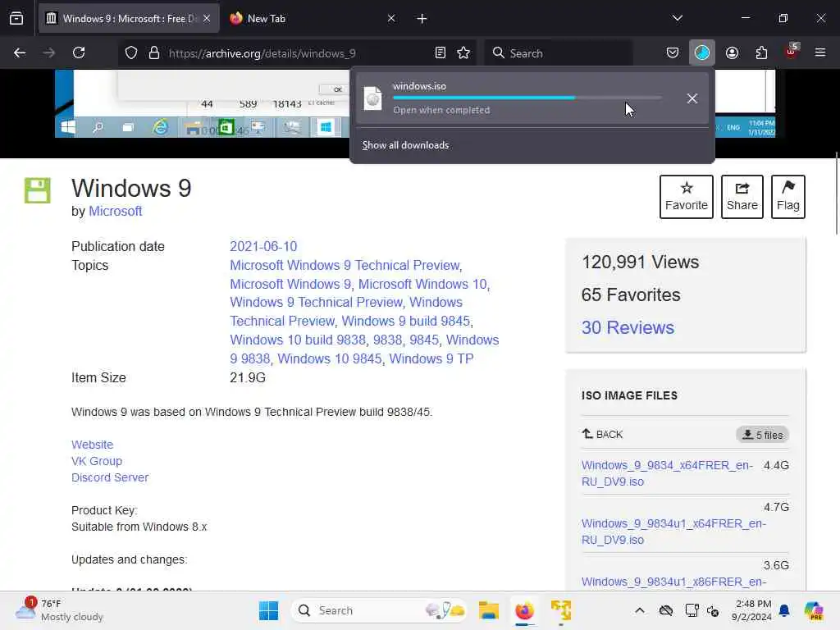The width and height of the screenshot is (840, 630).
Task: Open the tray display/network icon
Action: pos(692,610)
